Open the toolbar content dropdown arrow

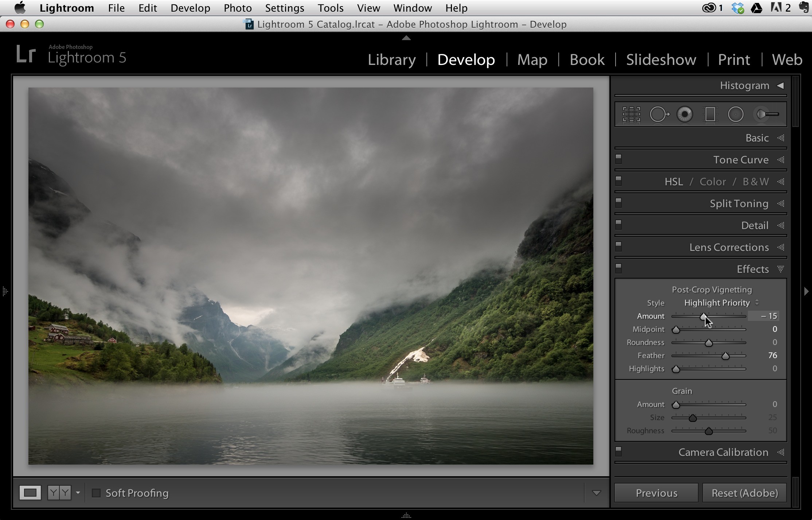tap(596, 493)
